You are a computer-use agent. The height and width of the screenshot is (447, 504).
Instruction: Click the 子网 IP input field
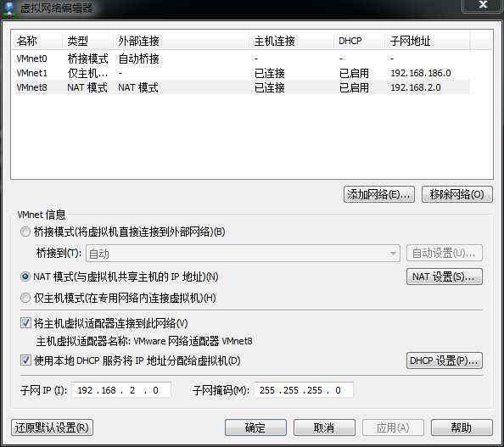[x=120, y=390]
